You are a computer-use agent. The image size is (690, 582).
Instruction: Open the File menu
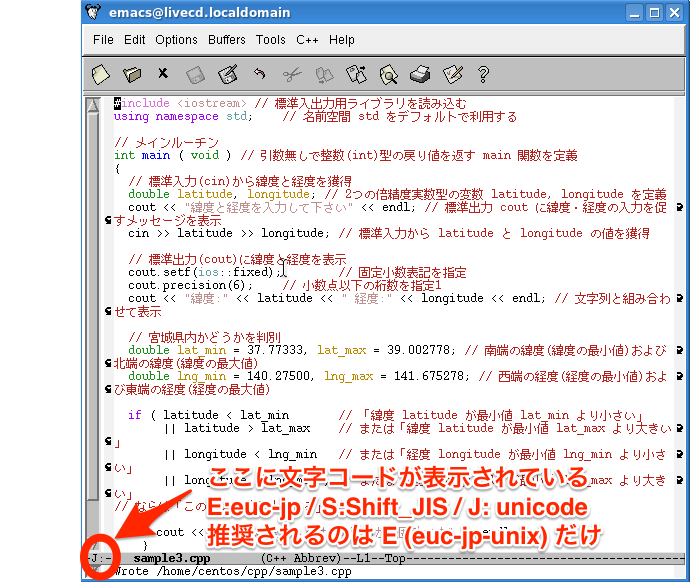click(103, 40)
